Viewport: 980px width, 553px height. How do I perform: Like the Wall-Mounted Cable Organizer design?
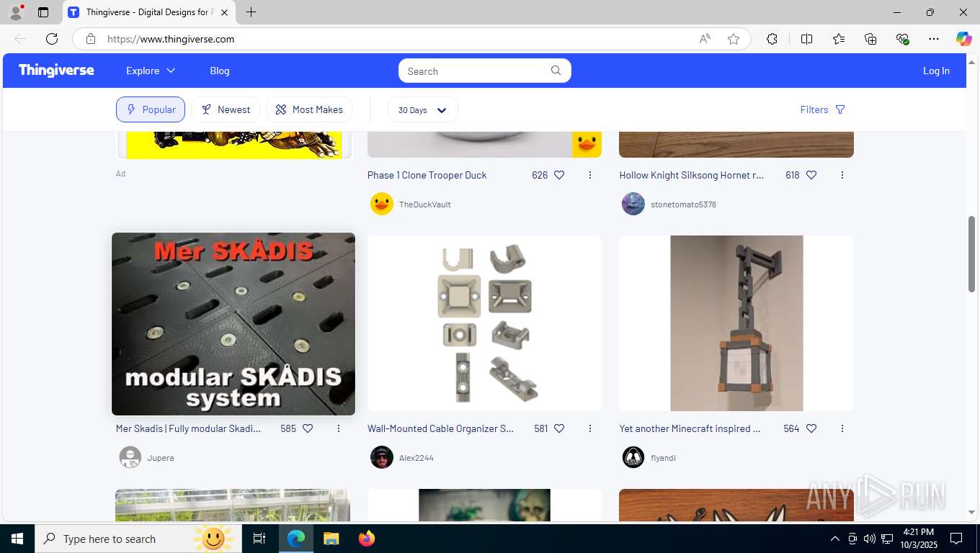point(559,428)
